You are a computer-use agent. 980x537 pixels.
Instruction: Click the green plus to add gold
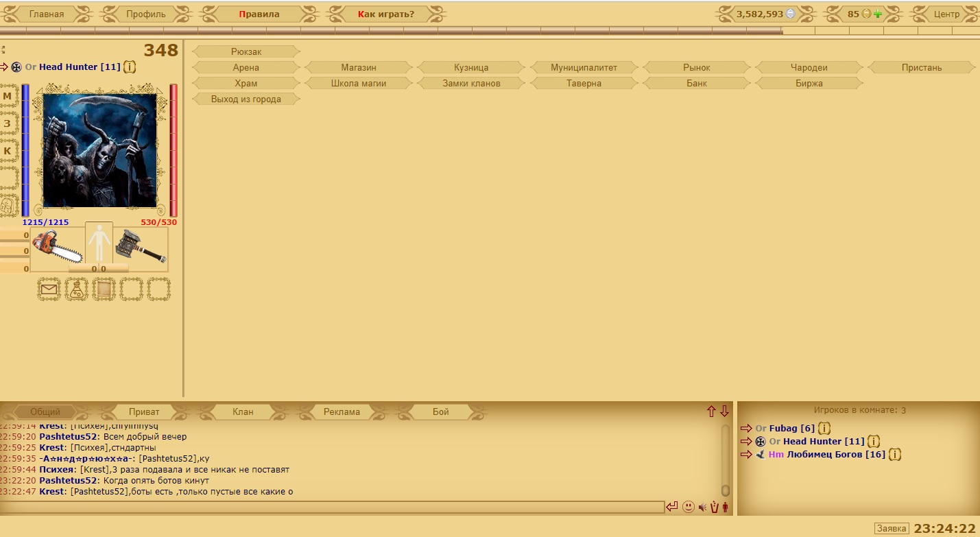(878, 14)
